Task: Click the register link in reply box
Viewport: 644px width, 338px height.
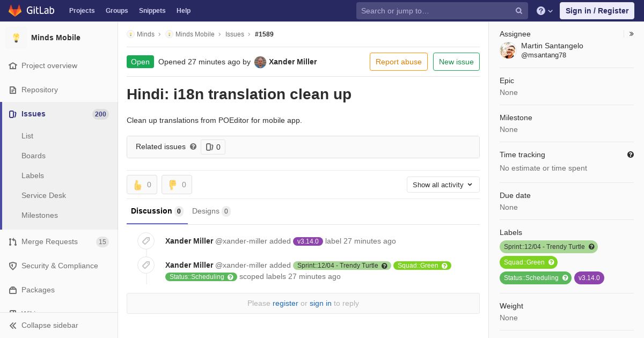Action: (x=285, y=303)
